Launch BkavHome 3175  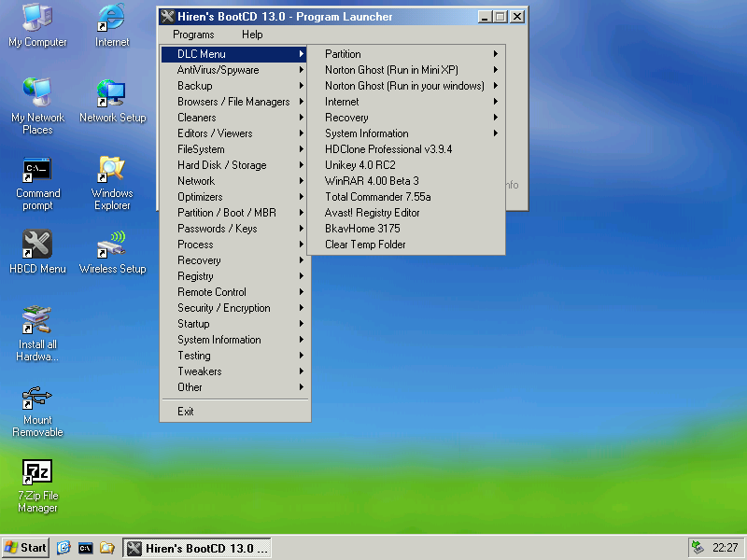pyautogui.click(x=406, y=229)
